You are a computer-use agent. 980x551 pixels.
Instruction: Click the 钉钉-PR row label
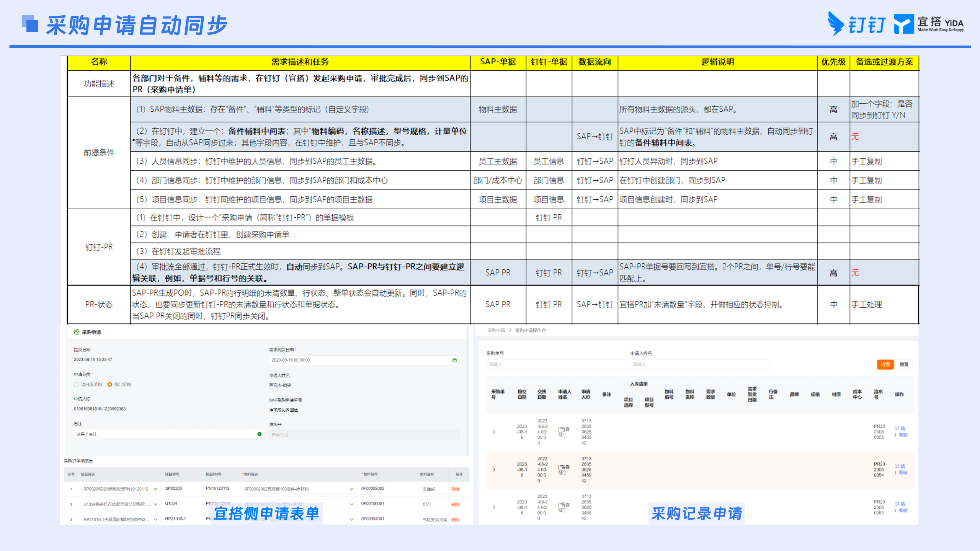[x=99, y=247]
